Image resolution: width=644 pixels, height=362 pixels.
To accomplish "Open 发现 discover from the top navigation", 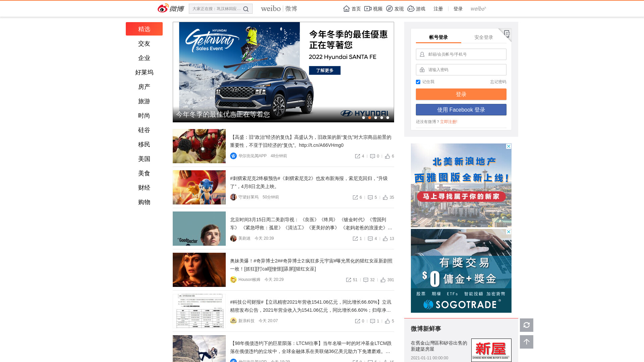I will coord(395,9).
